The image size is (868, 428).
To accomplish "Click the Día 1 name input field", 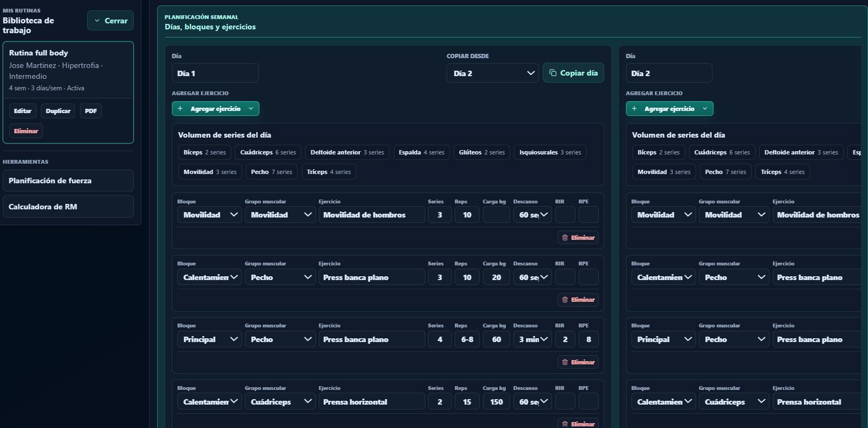I will pyautogui.click(x=215, y=73).
